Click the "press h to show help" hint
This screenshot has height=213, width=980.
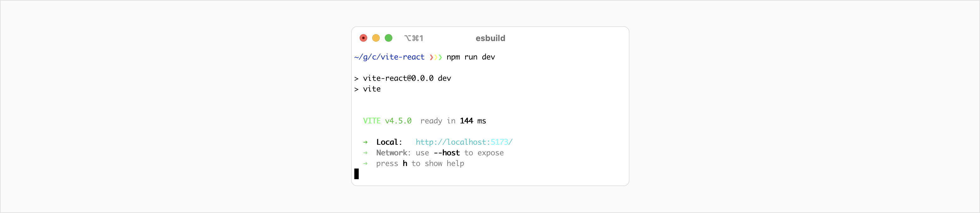click(420, 163)
